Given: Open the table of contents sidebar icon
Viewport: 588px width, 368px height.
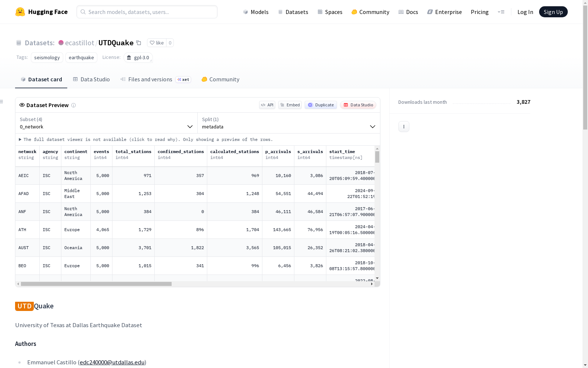Looking at the screenshot, I should (x=2, y=102).
